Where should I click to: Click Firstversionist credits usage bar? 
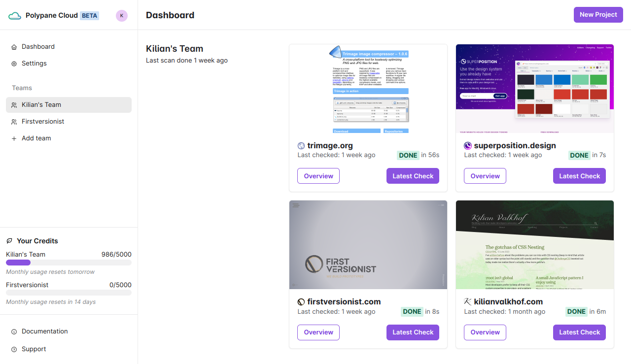69,293
